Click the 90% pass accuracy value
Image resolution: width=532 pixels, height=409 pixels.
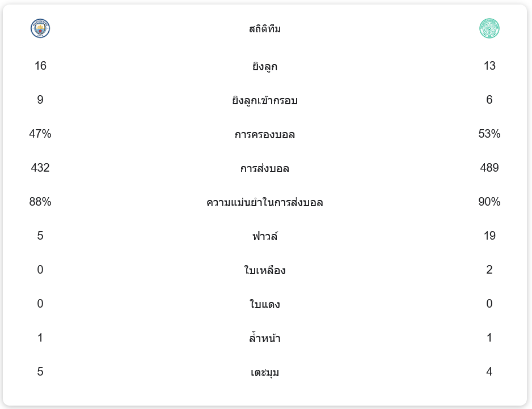click(489, 202)
